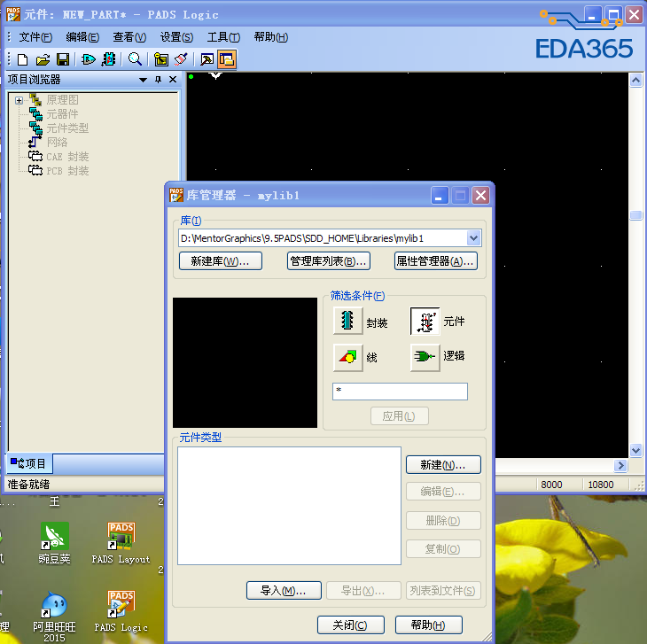
Task: Click the Save floppy disk icon
Action: [63, 59]
